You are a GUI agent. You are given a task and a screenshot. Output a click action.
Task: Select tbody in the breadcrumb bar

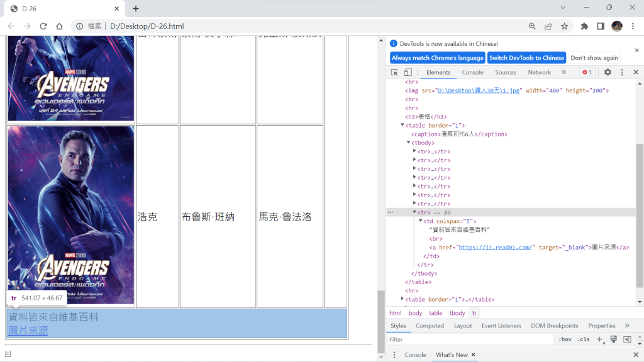[457, 313]
